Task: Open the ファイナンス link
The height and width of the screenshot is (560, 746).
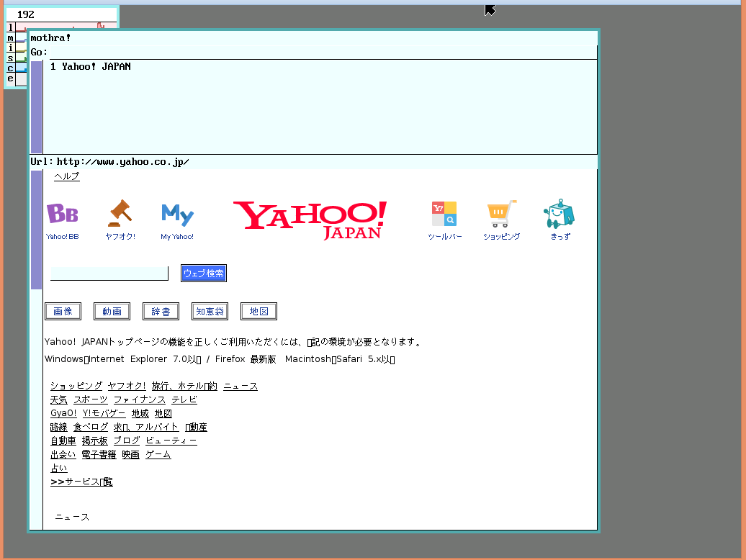Action: tap(140, 399)
